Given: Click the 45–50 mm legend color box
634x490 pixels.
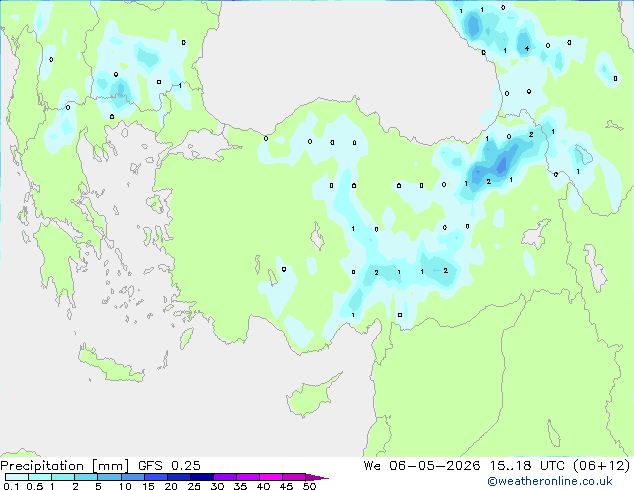Looking at the screenshot, I should [x=294, y=477].
